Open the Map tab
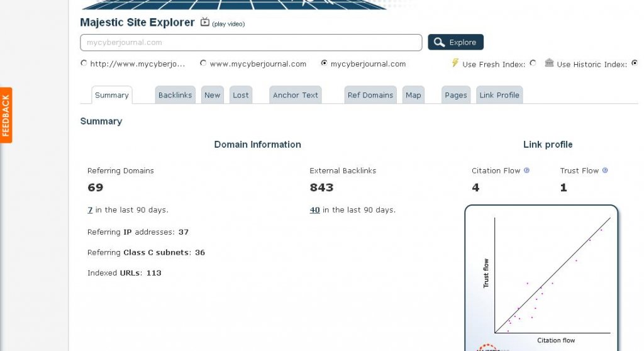Viewport: 644px width, 351px height. (x=413, y=95)
